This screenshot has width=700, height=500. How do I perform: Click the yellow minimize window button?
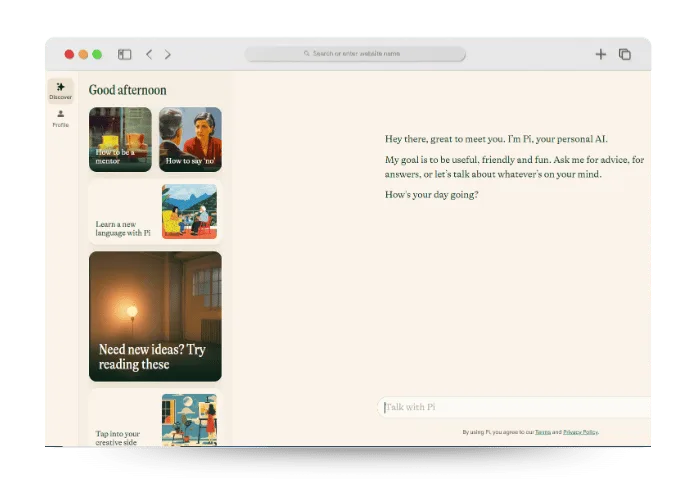coord(83,54)
